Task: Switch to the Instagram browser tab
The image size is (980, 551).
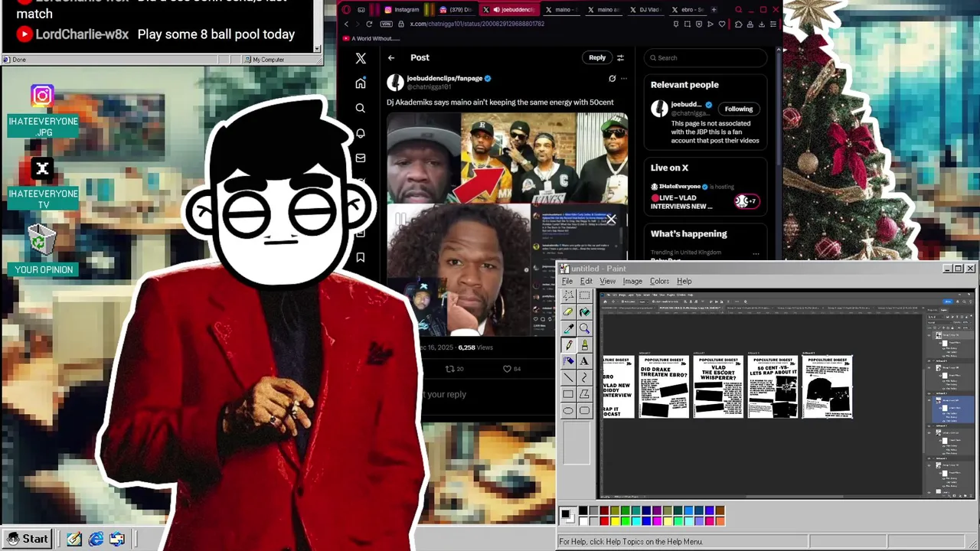Action: [401, 10]
